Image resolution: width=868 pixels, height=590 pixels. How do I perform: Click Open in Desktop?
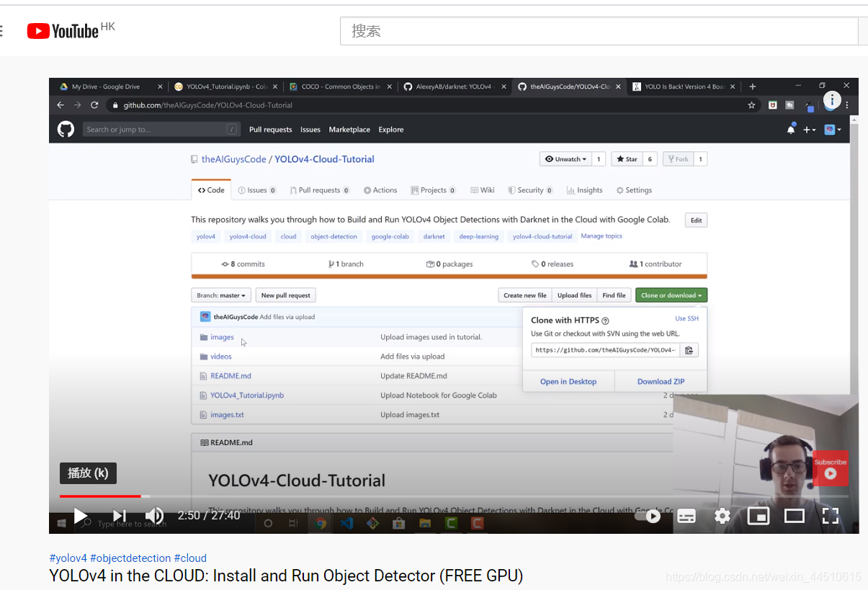point(568,382)
